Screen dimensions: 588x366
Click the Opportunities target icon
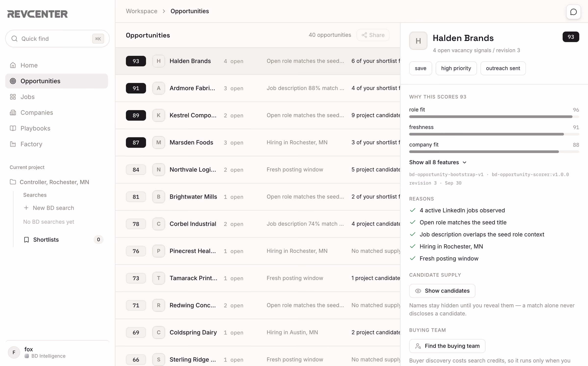(x=13, y=81)
